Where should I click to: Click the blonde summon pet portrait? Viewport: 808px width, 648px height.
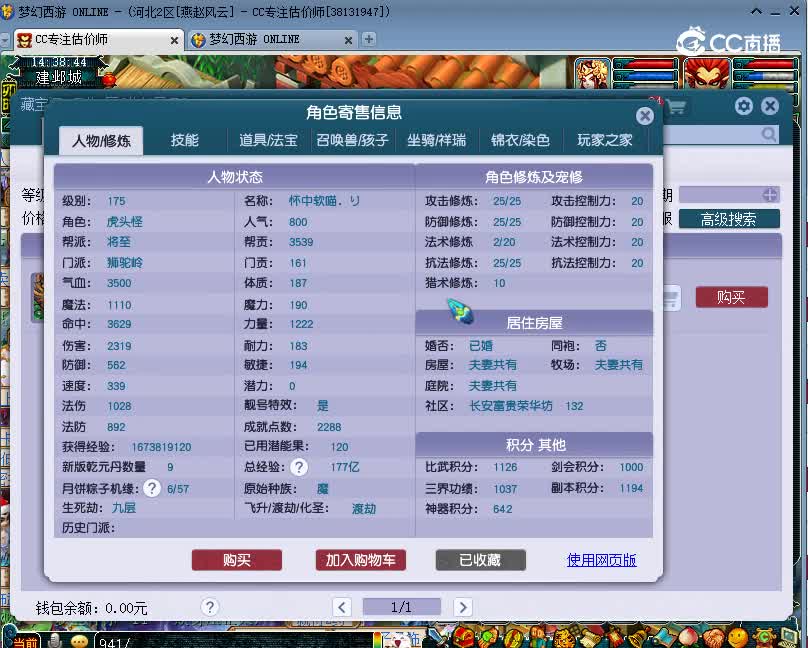pos(593,73)
